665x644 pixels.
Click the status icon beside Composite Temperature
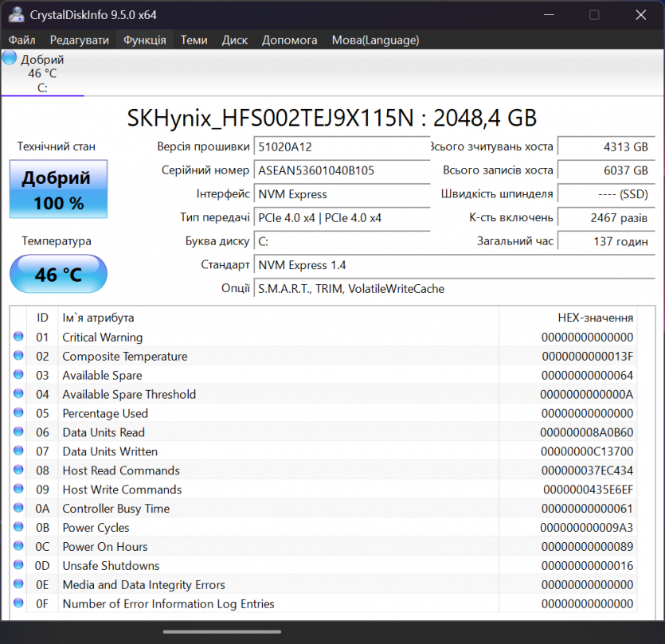[19, 356]
